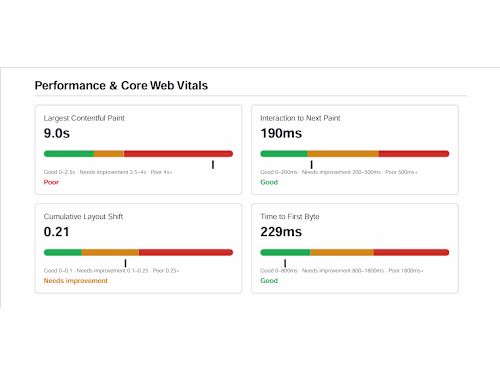Click the marker under the LCP bar

(x=213, y=165)
